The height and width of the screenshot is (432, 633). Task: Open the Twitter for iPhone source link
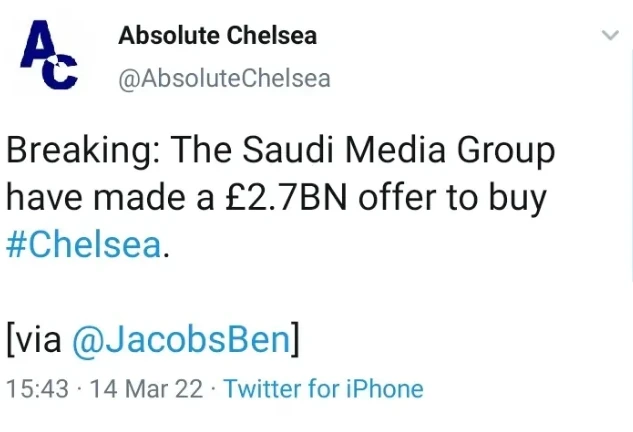(323, 389)
